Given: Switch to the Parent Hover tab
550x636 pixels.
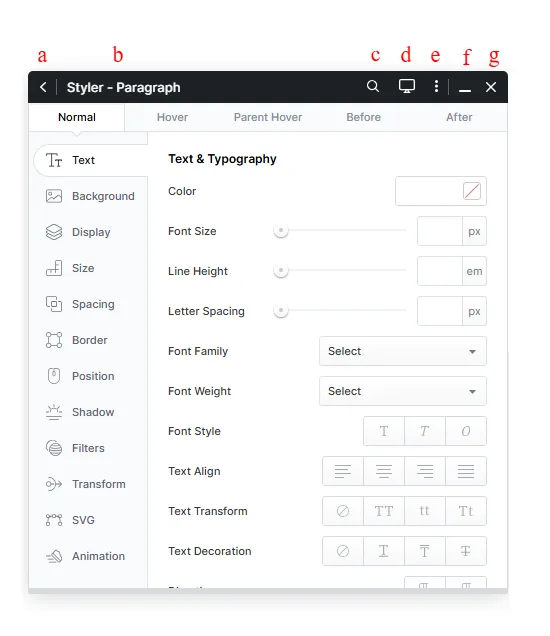Looking at the screenshot, I should 268,117.
